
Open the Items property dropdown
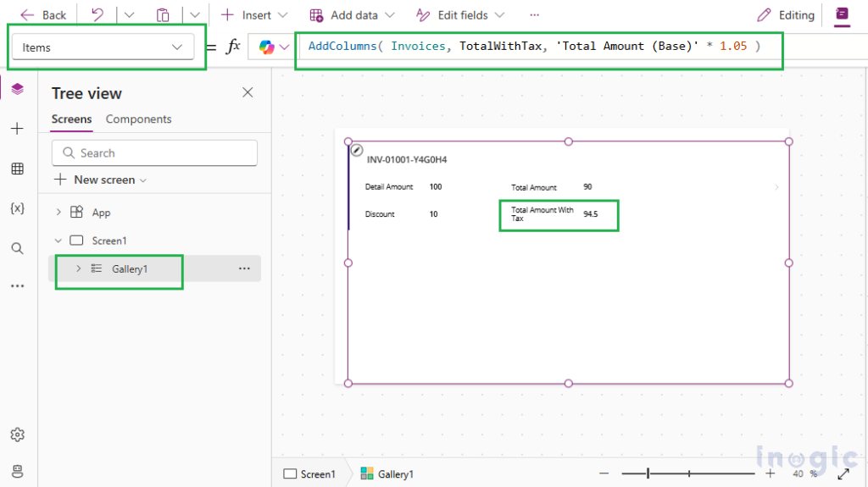[x=106, y=47]
